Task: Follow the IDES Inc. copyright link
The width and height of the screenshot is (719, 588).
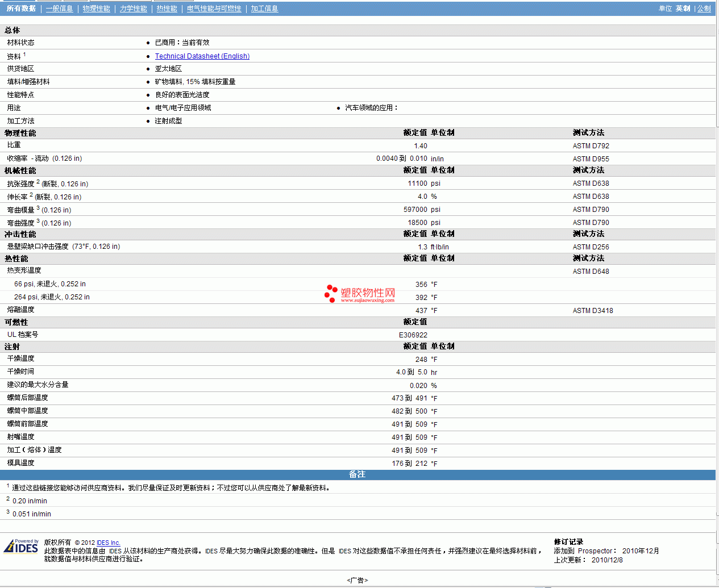Action: (x=108, y=543)
